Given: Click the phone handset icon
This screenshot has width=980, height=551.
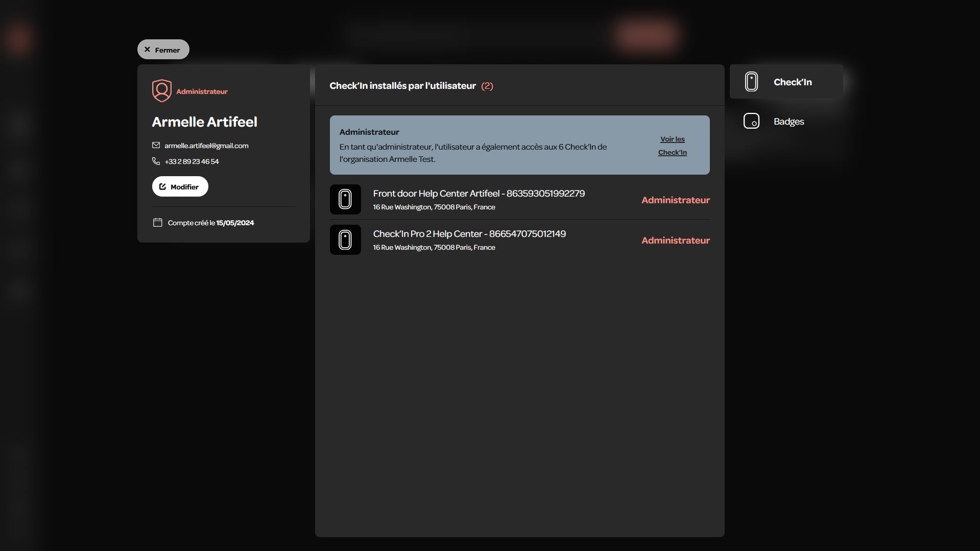Looking at the screenshot, I should (x=156, y=161).
